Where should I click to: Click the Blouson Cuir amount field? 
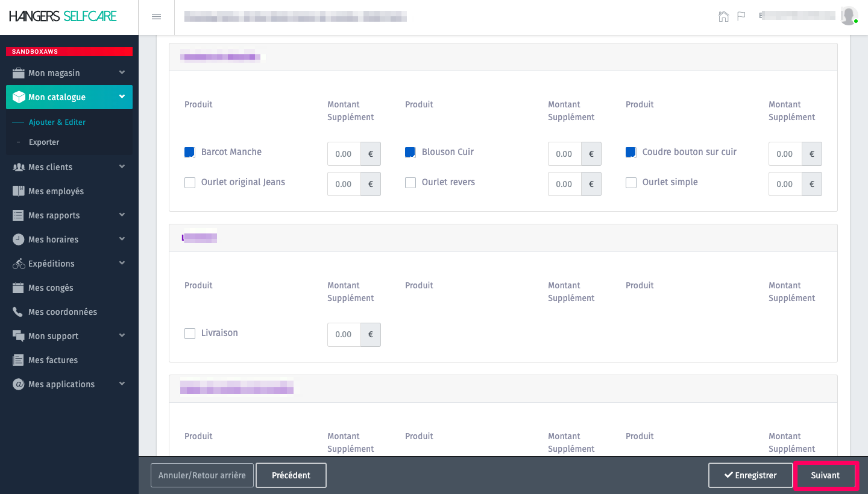click(x=564, y=154)
